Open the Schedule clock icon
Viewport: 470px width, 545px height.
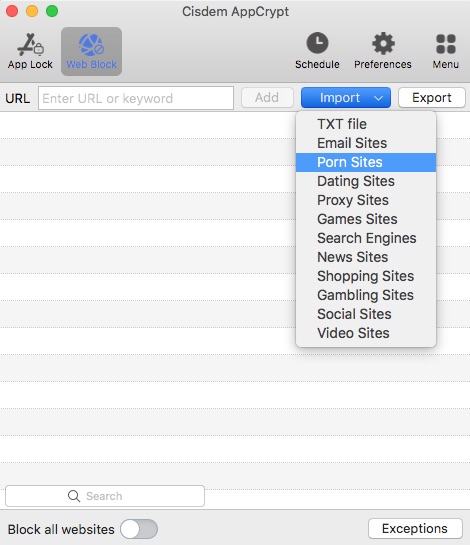(x=317, y=43)
